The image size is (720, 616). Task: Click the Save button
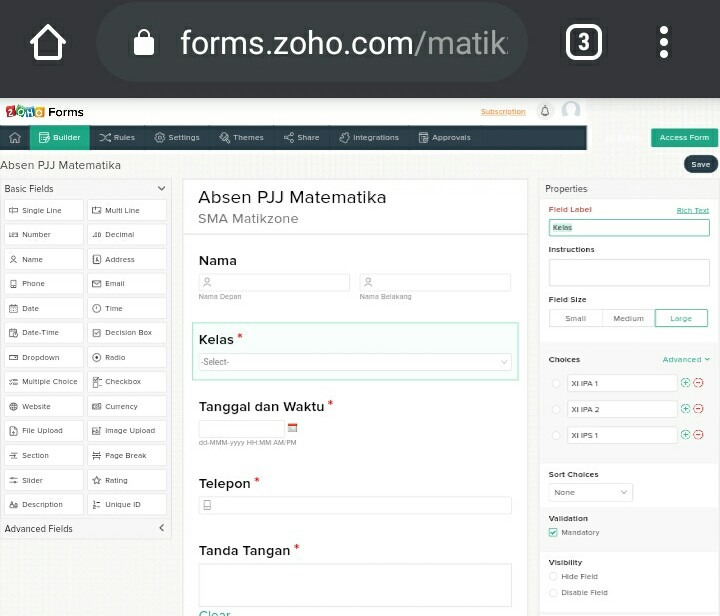click(700, 164)
